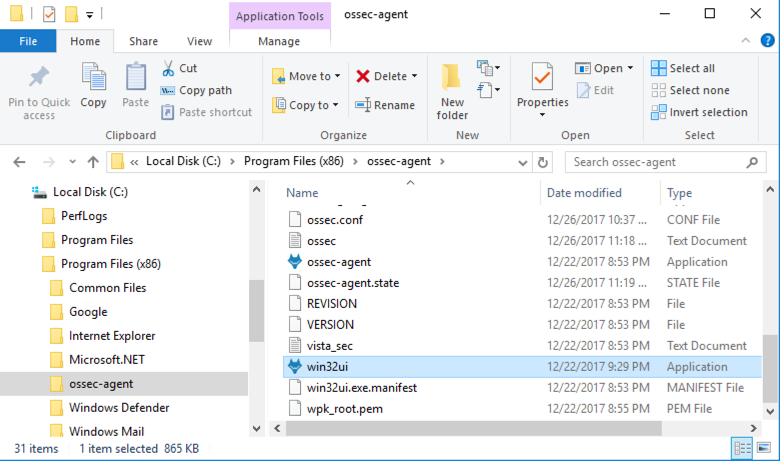Switch to the View ribbon tab

[199, 41]
